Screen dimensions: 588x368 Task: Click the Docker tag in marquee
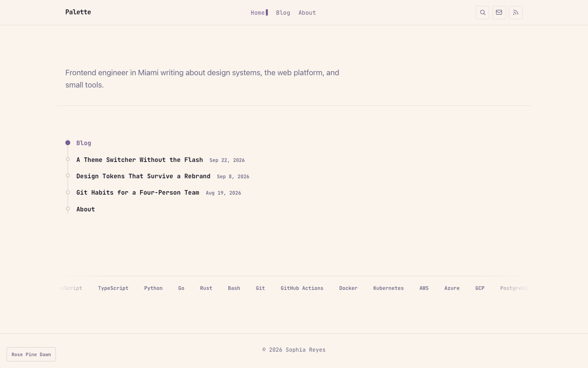tap(348, 288)
